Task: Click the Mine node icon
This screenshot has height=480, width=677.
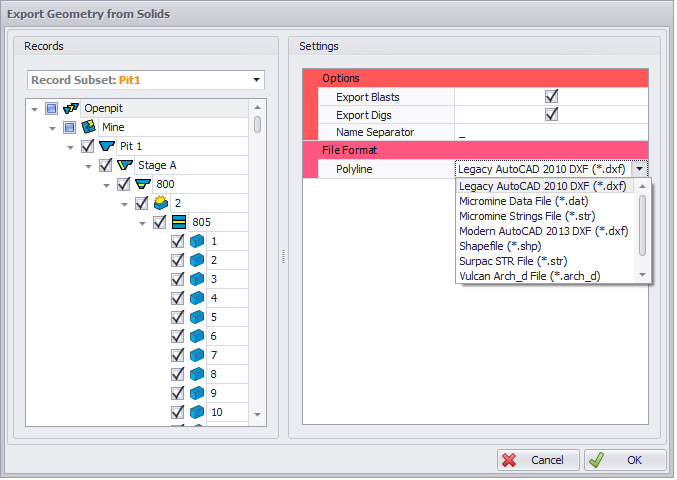Action: pyautogui.click(x=88, y=127)
